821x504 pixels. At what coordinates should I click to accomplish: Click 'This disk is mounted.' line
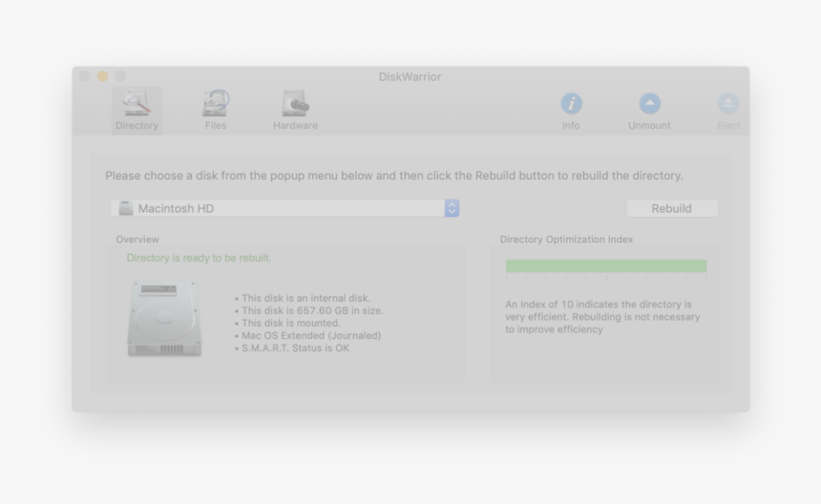(290, 323)
